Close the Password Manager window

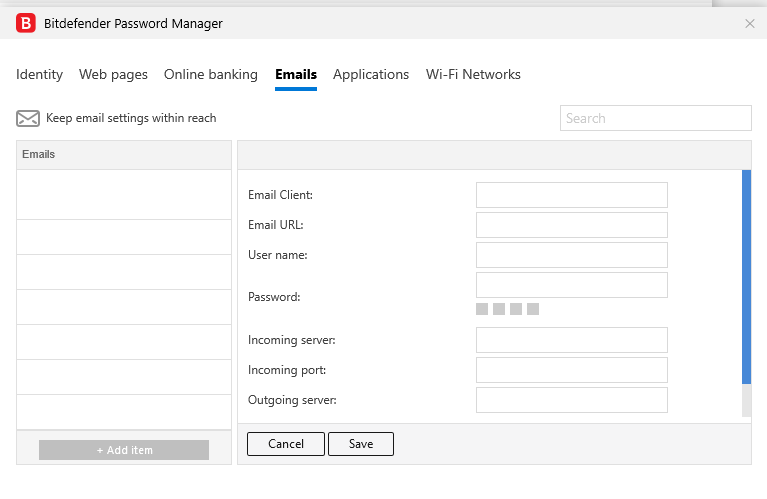pos(750,23)
